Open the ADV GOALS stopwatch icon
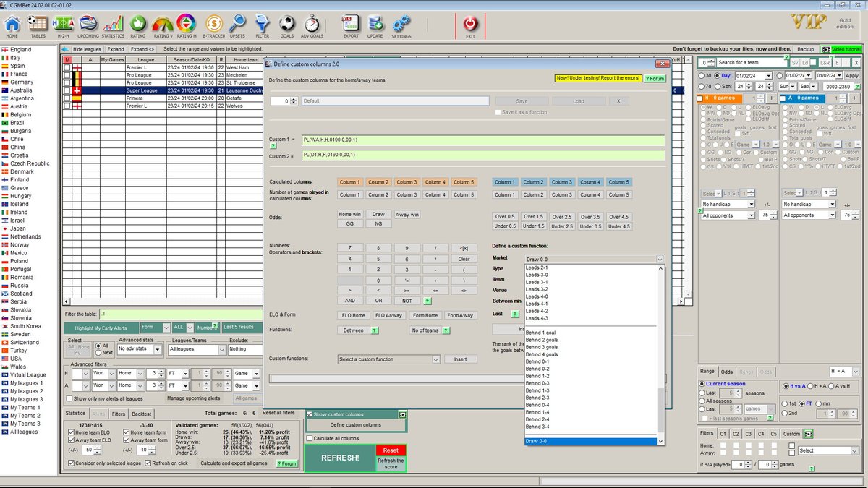 (312, 26)
